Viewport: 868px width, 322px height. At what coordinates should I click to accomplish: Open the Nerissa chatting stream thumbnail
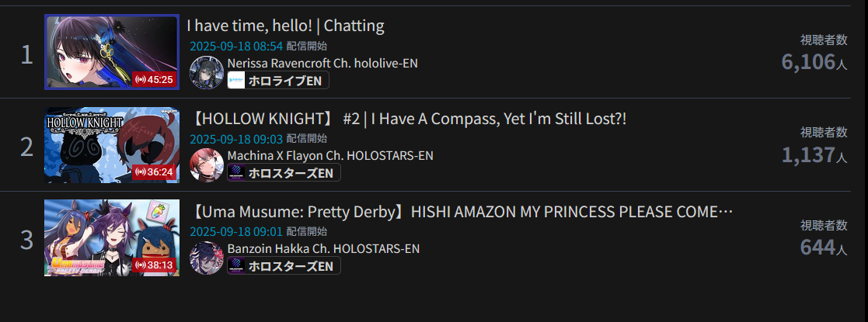coord(112,52)
